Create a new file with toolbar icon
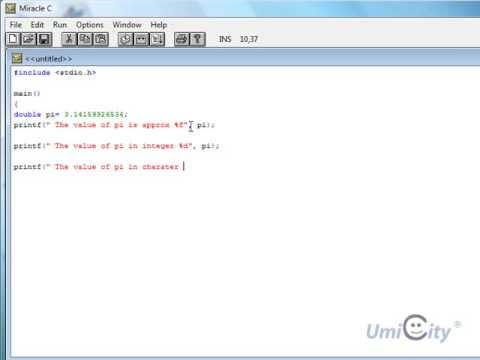The height and width of the screenshot is (360, 480). click(13, 39)
